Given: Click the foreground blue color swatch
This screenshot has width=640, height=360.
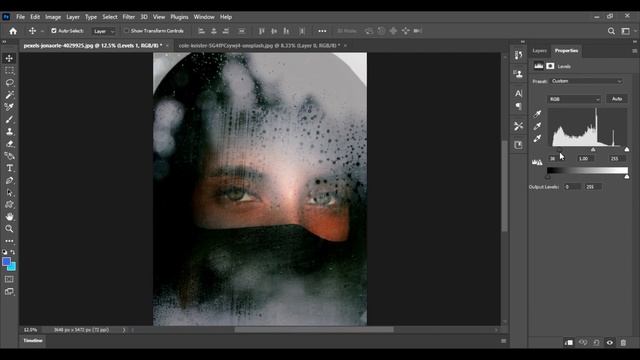Looking at the screenshot, I should click(6, 262).
